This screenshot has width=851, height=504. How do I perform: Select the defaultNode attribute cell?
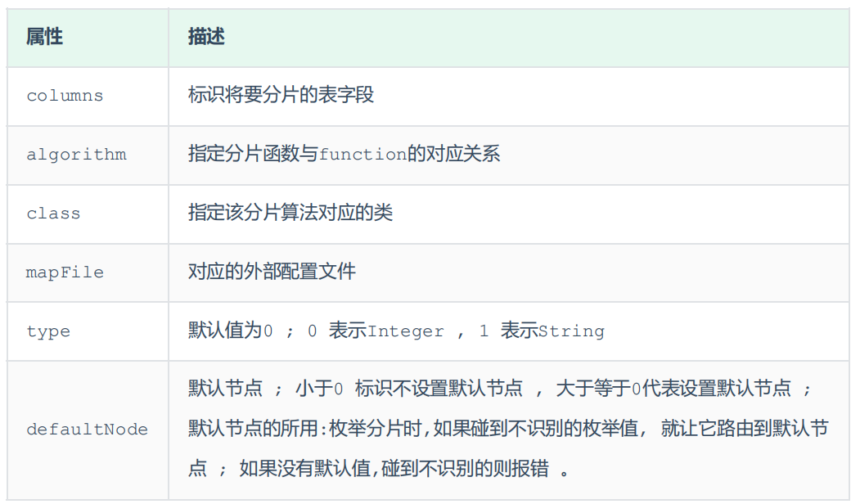point(87,430)
